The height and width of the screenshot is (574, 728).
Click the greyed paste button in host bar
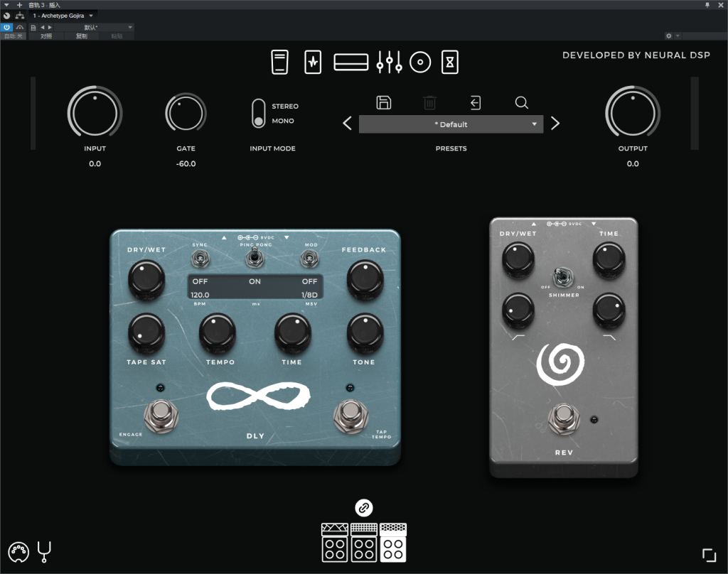(117, 36)
